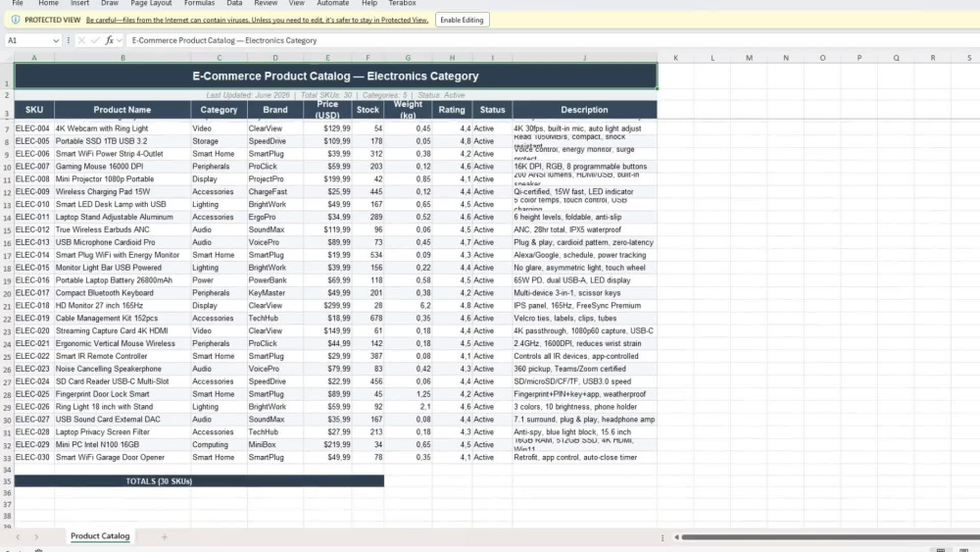Image resolution: width=980 pixels, height=552 pixels.
Task: Select the 'Last Updated: June 2026' subtitle cell
Action: 335,95
